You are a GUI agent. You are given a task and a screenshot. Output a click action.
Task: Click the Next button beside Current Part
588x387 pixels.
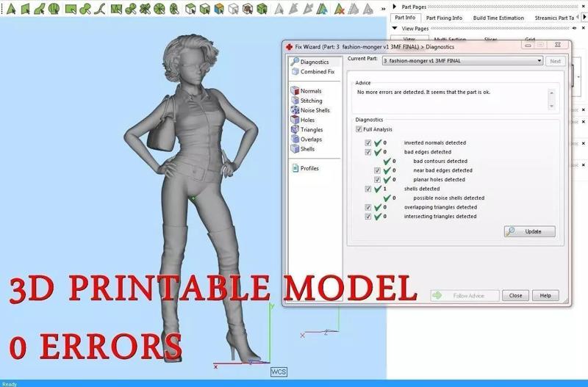[x=556, y=61]
